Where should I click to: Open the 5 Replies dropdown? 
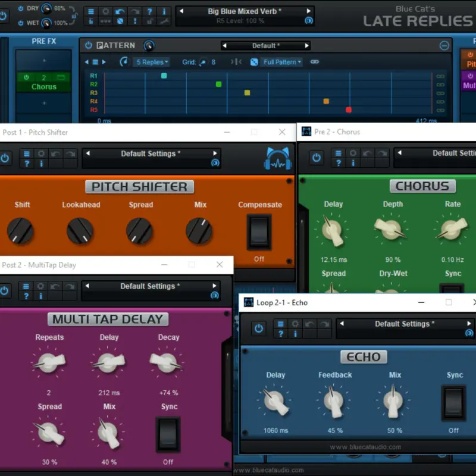pyautogui.click(x=151, y=62)
